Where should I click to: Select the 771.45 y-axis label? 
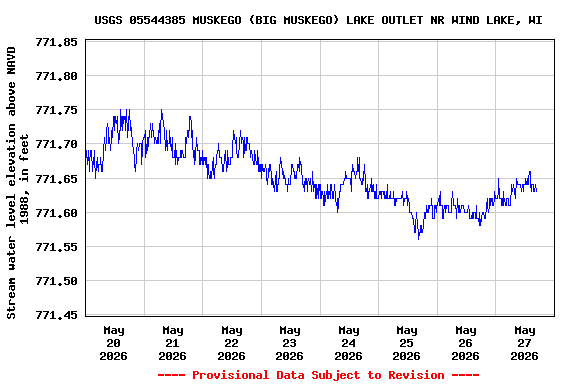(x=57, y=315)
